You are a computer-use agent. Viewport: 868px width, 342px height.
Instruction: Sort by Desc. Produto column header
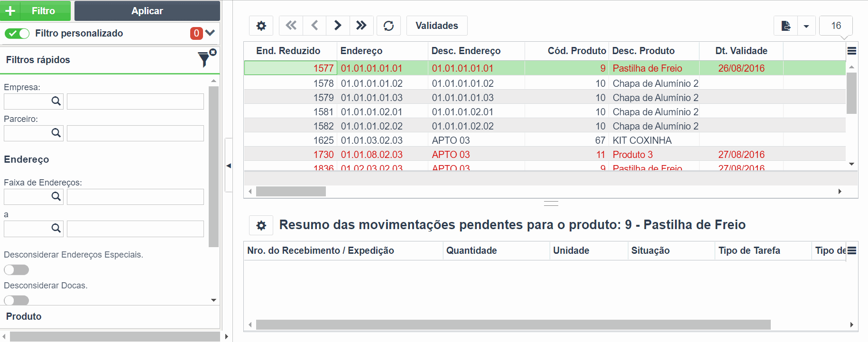click(x=654, y=51)
